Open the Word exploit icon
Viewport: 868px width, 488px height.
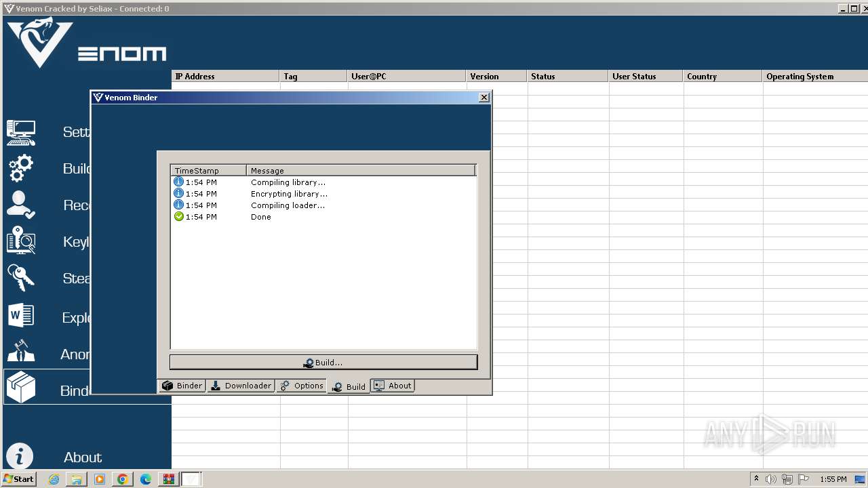pyautogui.click(x=21, y=316)
